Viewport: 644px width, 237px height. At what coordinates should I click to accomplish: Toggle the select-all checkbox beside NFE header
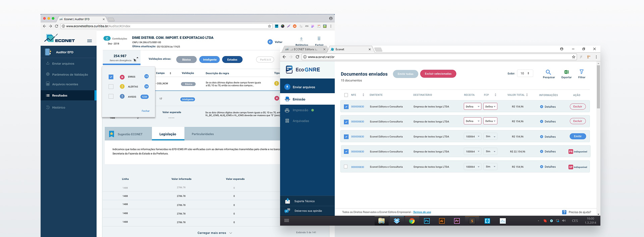click(346, 95)
